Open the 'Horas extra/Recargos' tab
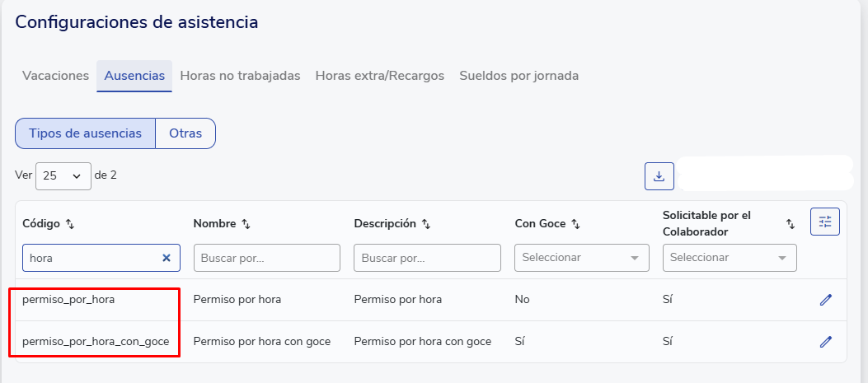The image size is (868, 383). point(379,76)
